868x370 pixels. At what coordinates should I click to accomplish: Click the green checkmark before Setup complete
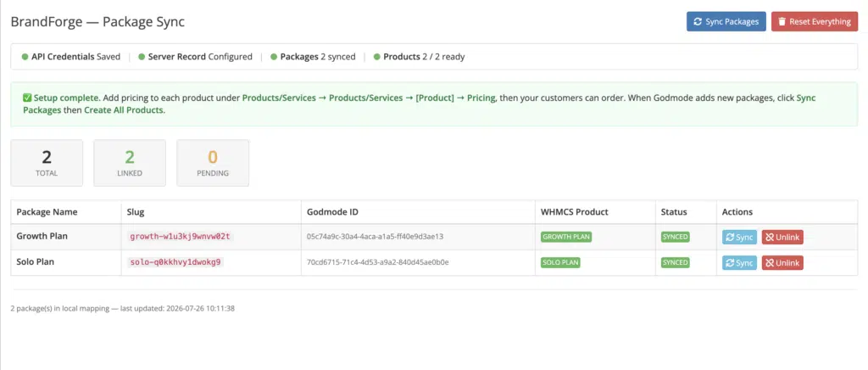(x=27, y=98)
